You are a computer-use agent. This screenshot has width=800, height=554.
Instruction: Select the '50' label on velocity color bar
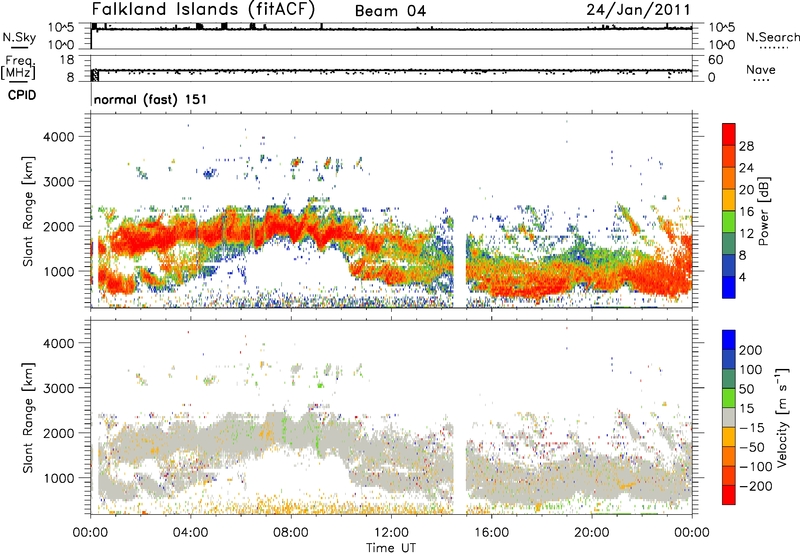(746, 389)
